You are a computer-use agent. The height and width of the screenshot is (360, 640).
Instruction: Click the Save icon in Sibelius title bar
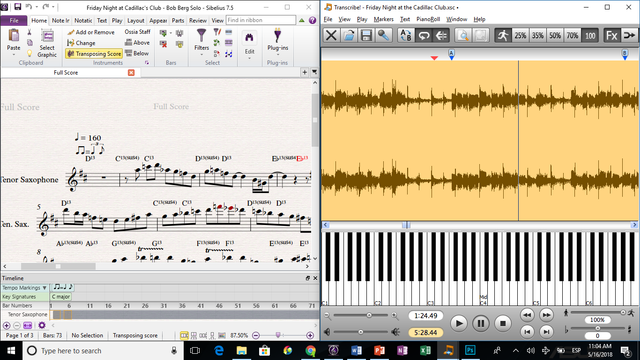tap(18, 7)
